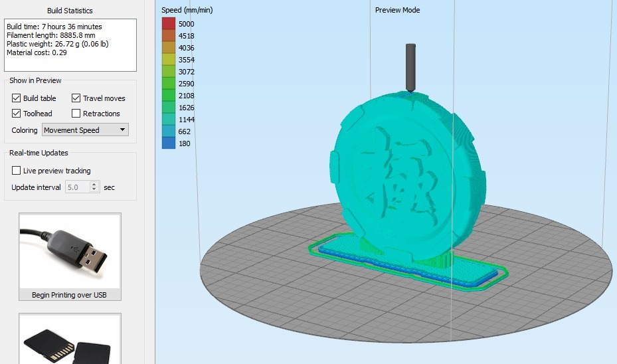Click the Build time 7 hours 36 minutes text
Screen dimensions: 617x364
pyautogui.click(x=54, y=27)
